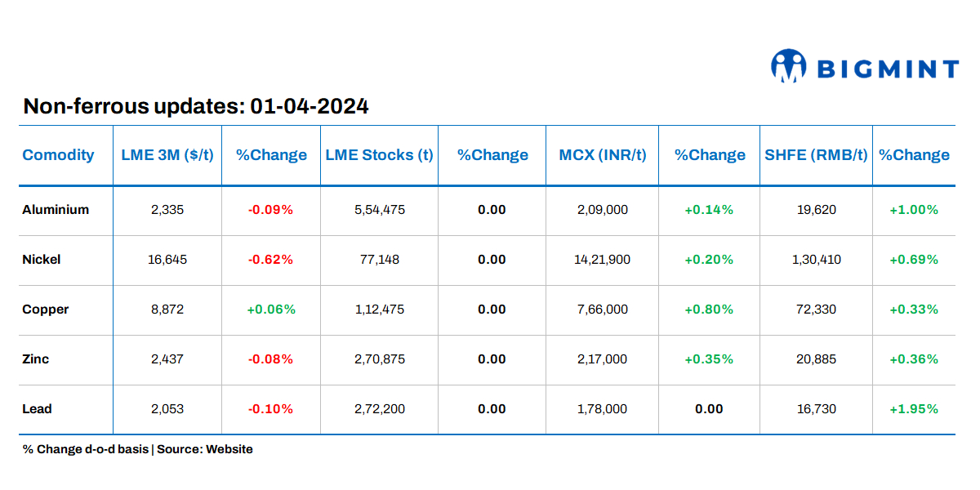This screenshot has width=980, height=490.
Task: Select the SHFE (RMB/t) column header
Action: pyautogui.click(x=816, y=155)
